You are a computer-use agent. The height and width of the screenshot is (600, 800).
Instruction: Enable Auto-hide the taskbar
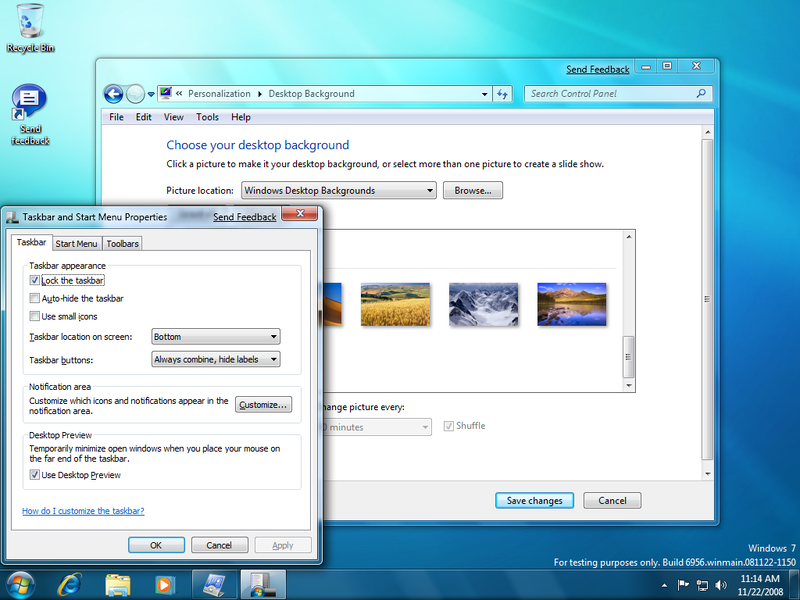pyautogui.click(x=36, y=298)
